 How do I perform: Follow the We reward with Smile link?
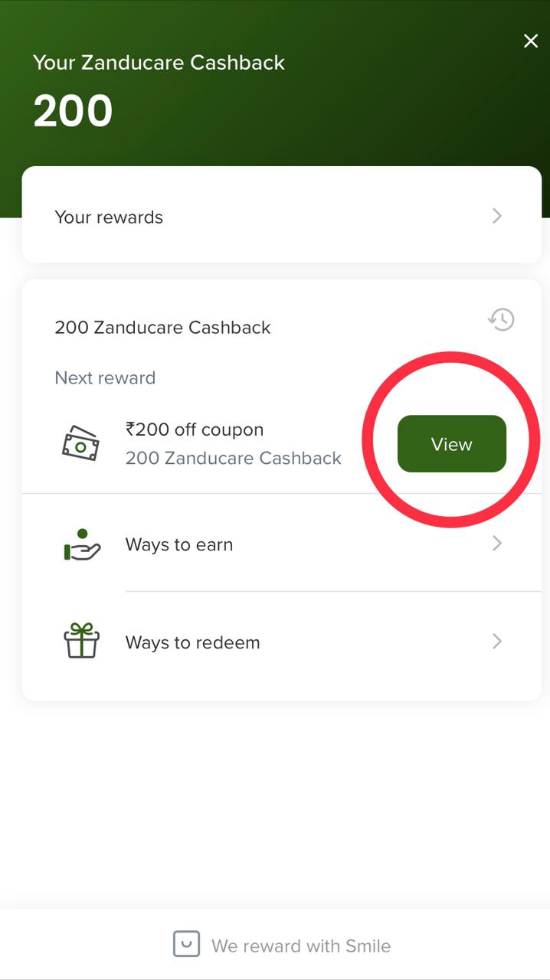click(301, 946)
